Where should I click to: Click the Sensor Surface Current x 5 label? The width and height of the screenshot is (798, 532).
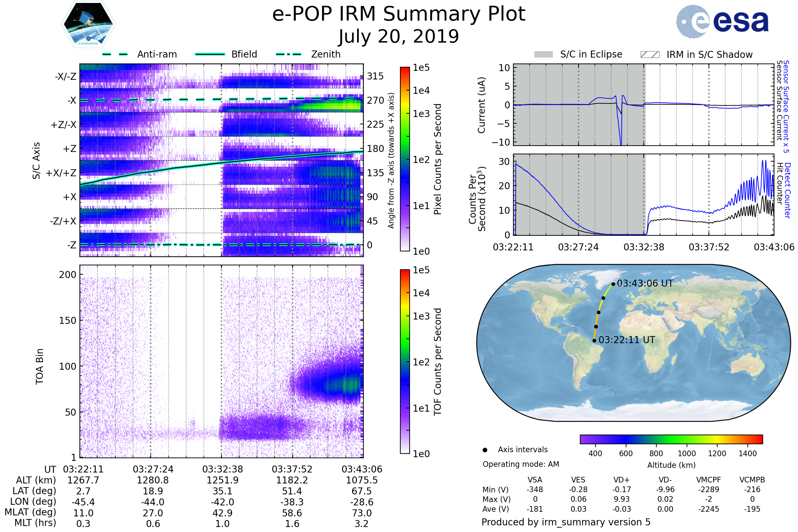coord(786,106)
